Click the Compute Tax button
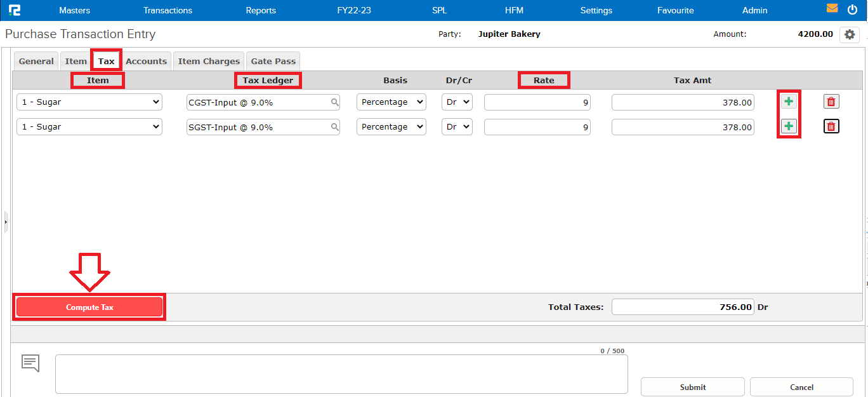This screenshot has height=397, width=868. click(x=89, y=307)
